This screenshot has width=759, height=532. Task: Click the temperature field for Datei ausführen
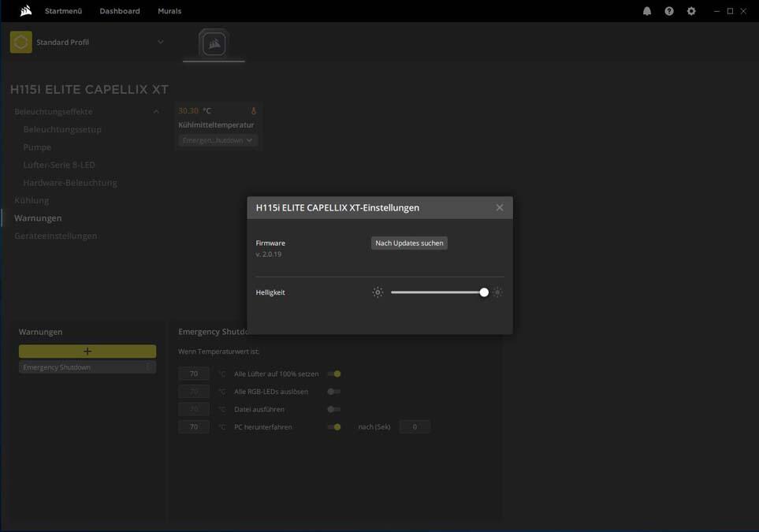(194, 410)
